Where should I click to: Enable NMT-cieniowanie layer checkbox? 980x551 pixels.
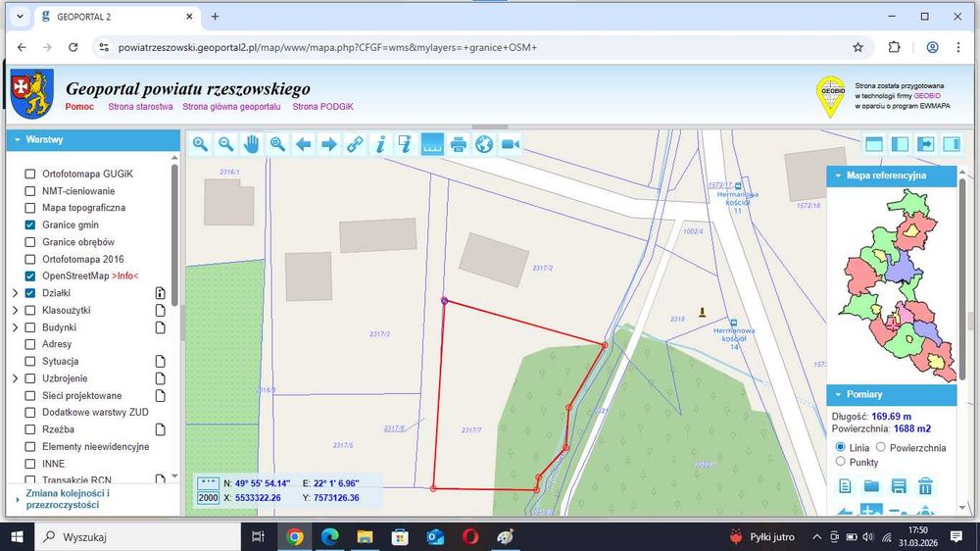coord(30,191)
